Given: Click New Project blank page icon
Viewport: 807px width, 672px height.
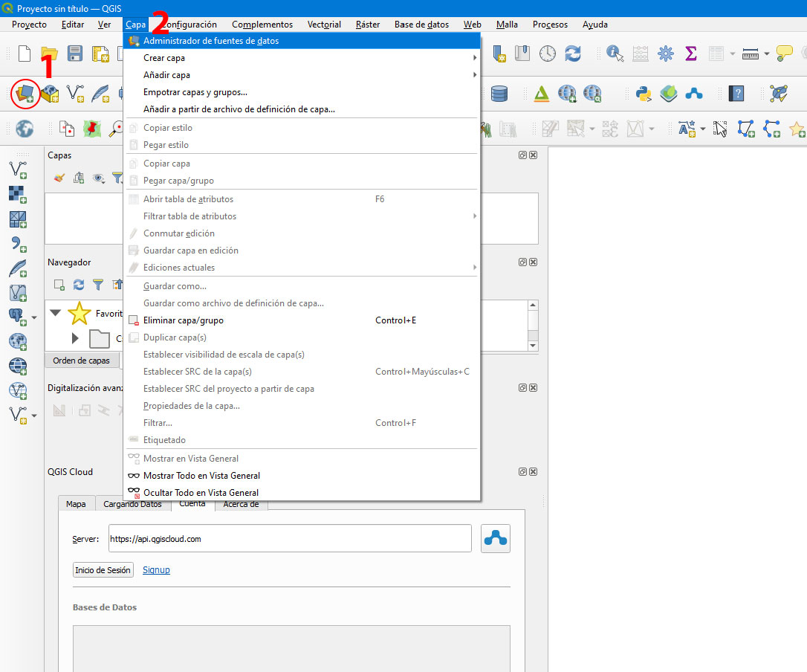Looking at the screenshot, I should [x=25, y=54].
